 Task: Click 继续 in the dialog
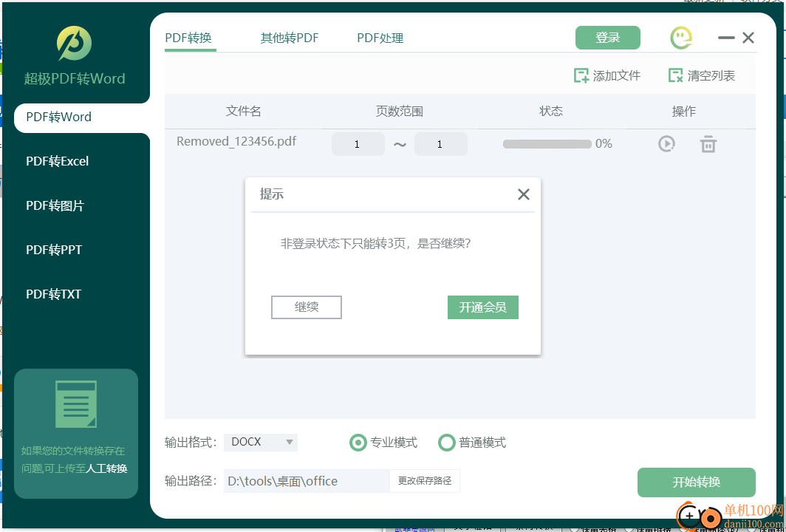(x=307, y=307)
